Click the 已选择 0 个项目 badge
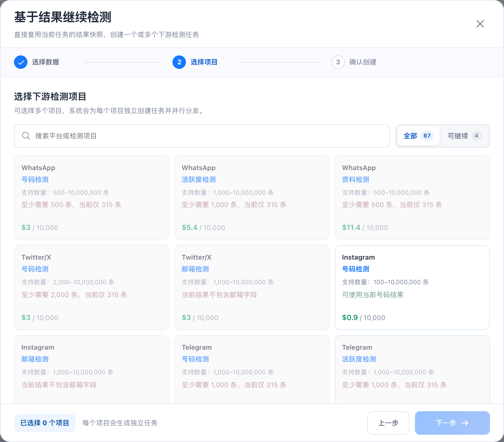Image resolution: width=504 pixels, height=442 pixels. [45, 423]
